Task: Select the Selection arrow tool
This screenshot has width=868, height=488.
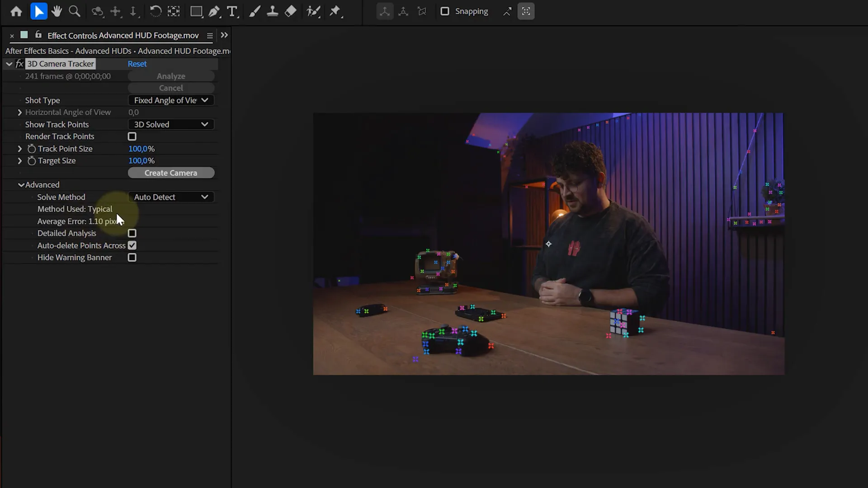Action: (39, 11)
